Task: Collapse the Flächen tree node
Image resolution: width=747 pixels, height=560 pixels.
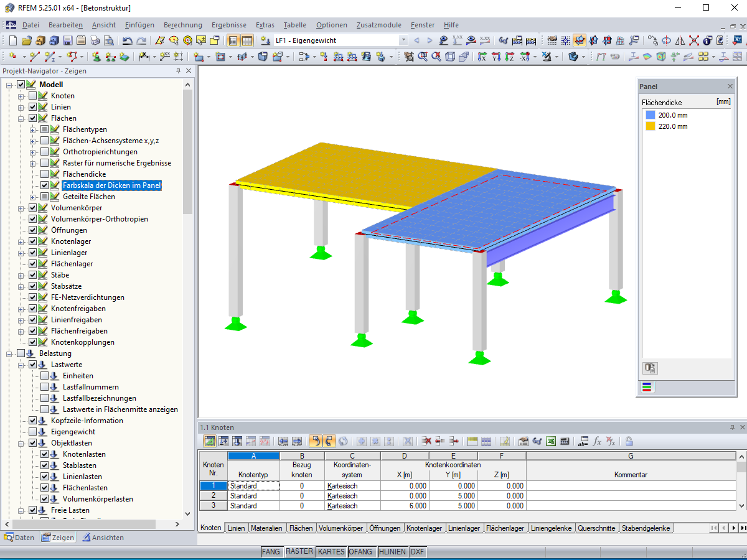Action: (21, 118)
